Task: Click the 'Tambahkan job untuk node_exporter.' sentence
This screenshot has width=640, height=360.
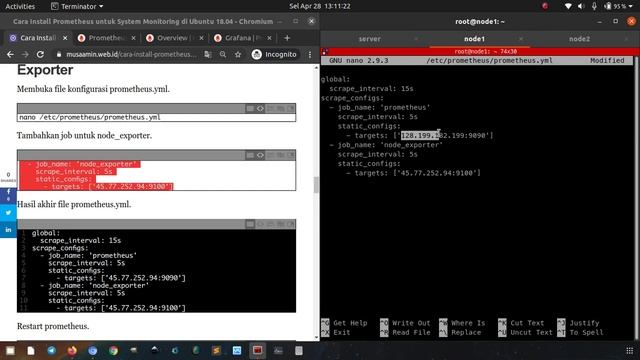Action: coord(84,136)
